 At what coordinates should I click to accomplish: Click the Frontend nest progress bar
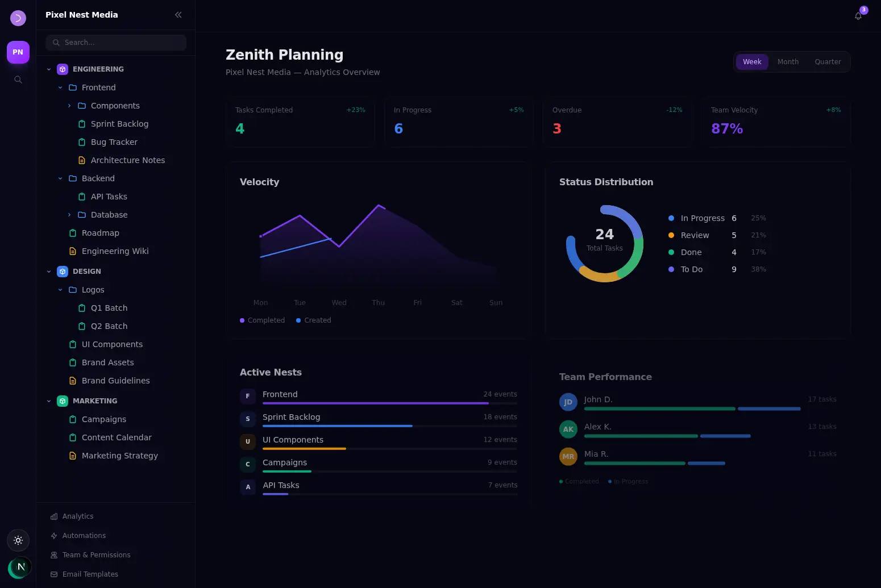tap(390, 403)
